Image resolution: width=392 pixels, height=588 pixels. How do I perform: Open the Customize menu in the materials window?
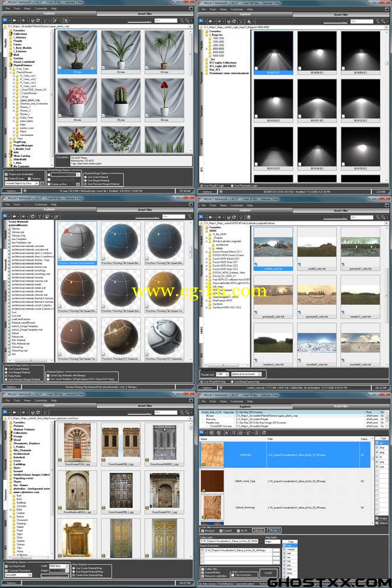[41, 204]
